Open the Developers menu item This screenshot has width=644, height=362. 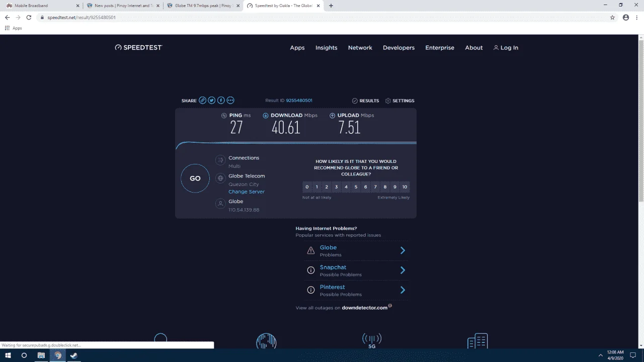399,48
